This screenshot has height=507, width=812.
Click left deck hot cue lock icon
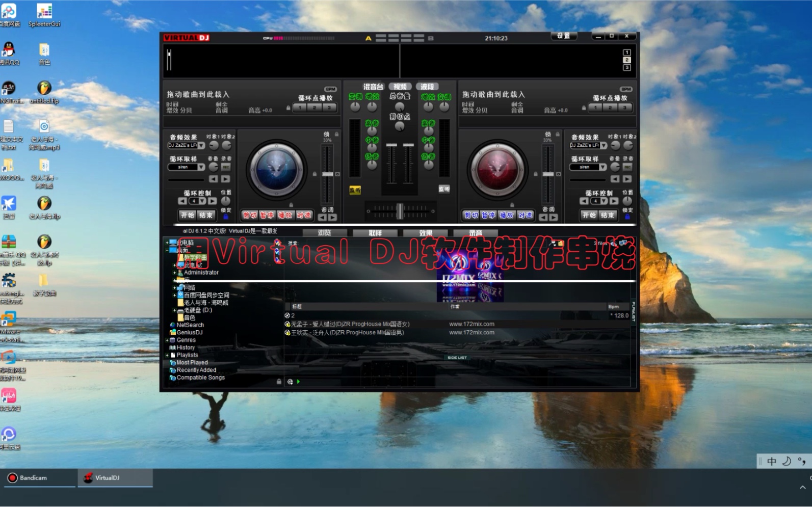point(288,108)
